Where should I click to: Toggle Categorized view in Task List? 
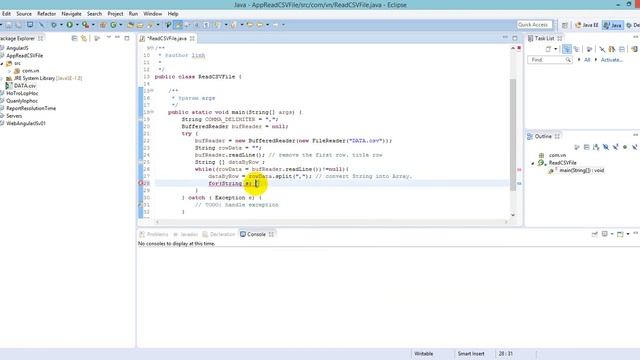tap(567, 49)
